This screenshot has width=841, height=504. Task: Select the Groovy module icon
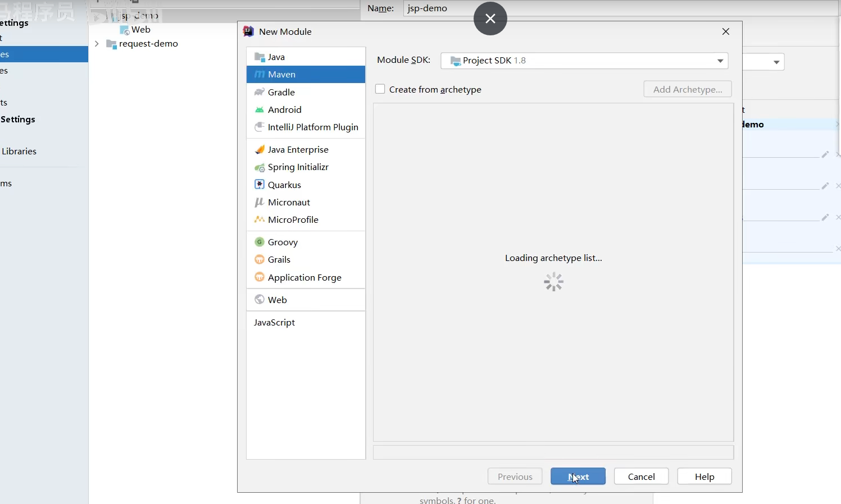click(x=260, y=242)
